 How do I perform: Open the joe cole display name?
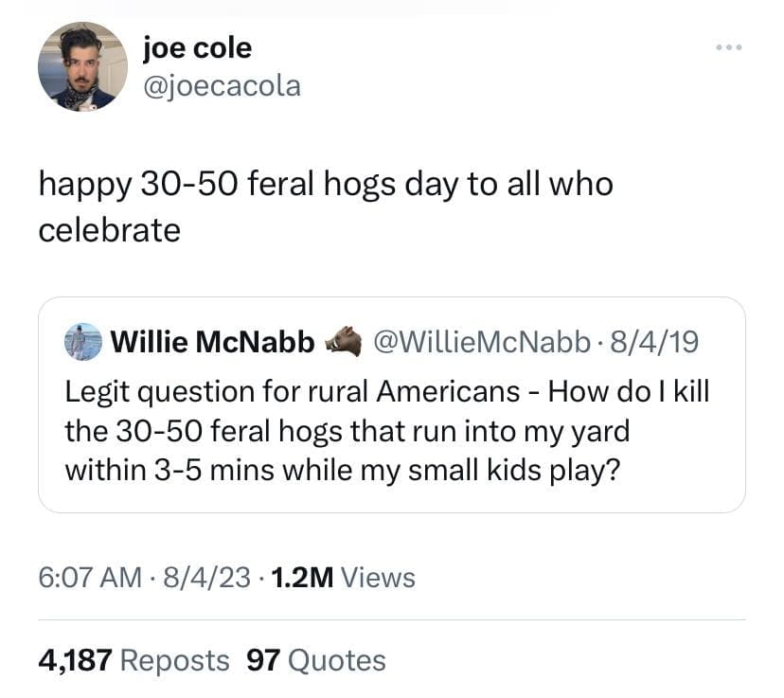tap(197, 46)
